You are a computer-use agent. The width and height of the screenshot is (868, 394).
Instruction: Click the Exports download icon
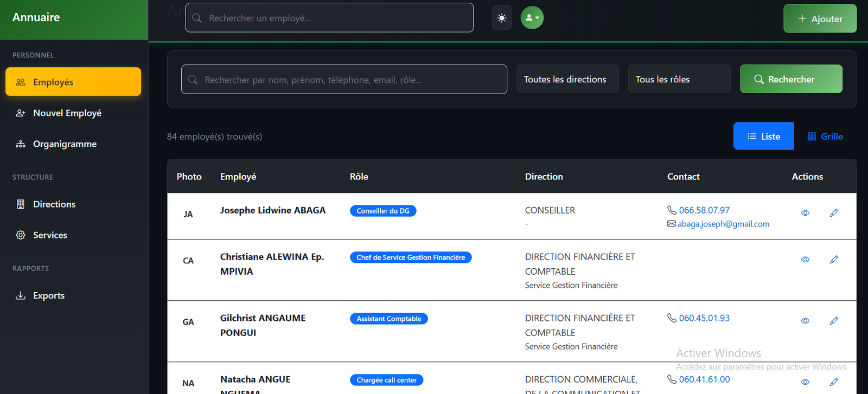[21, 296]
